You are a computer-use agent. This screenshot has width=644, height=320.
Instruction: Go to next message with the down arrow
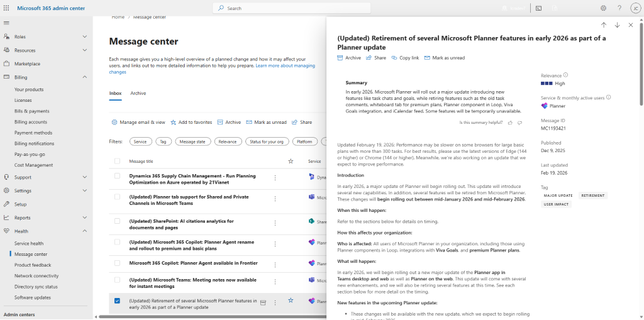click(x=617, y=25)
